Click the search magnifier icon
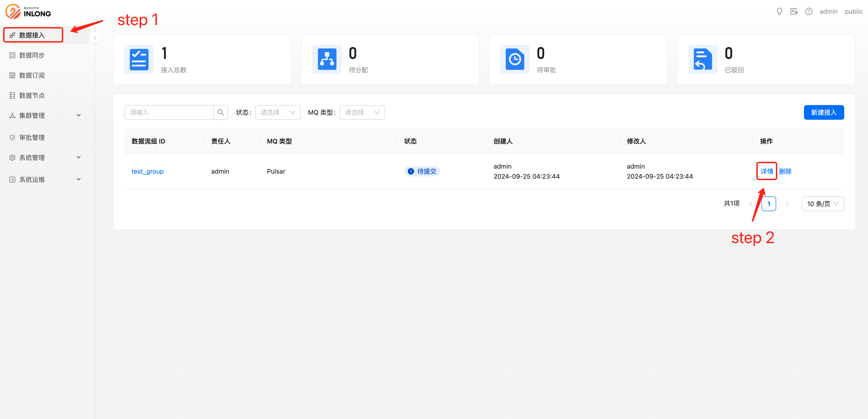Image resolution: width=868 pixels, height=419 pixels. (x=221, y=112)
